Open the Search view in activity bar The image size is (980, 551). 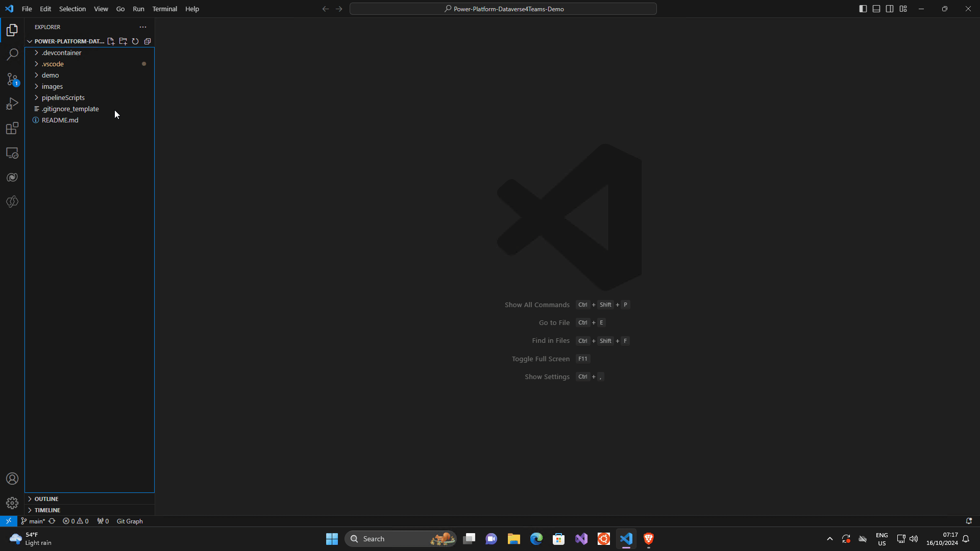(12, 54)
